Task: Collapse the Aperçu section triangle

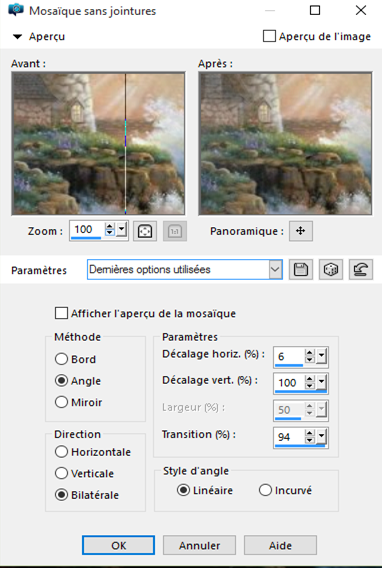Action: (17, 37)
